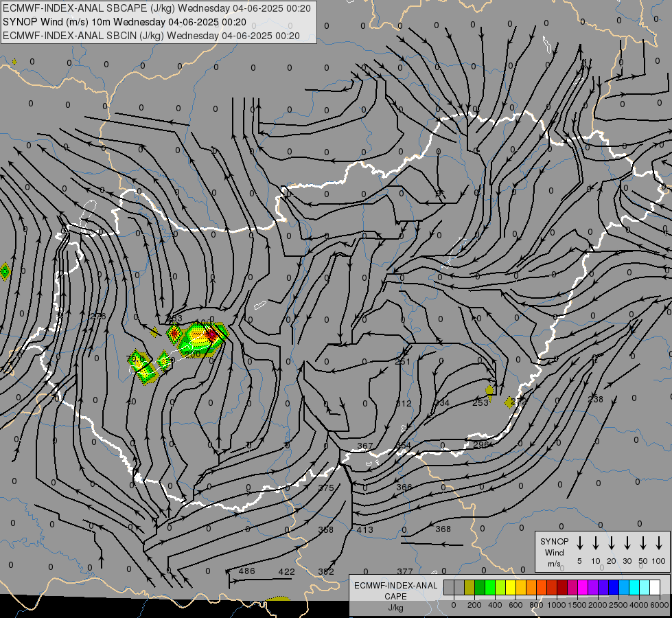
Task: Click the 296 value on the map
Action: [481, 445]
